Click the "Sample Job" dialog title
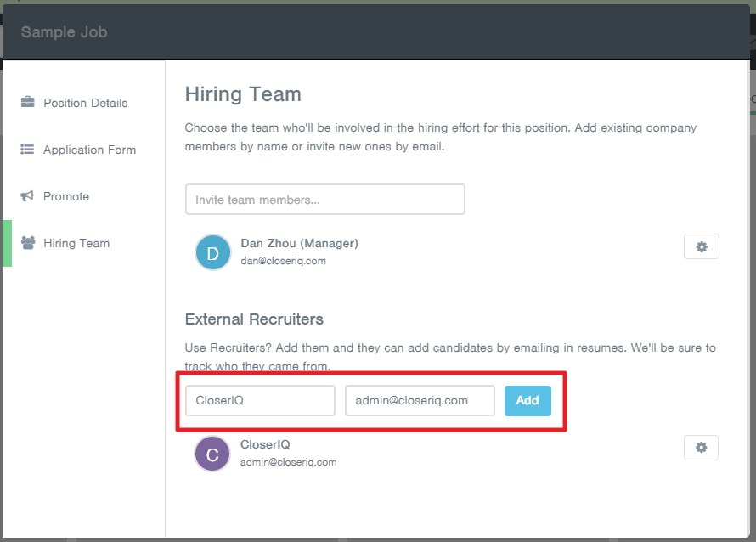 coord(64,32)
